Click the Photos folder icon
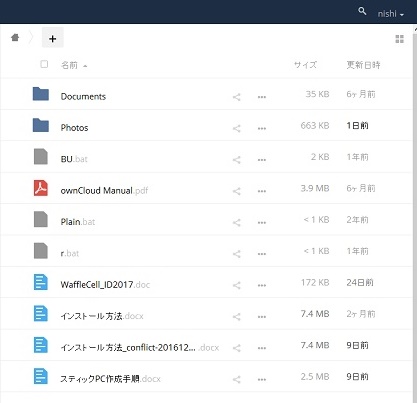Image resolution: width=417 pixels, height=403 pixels. pyautogui.click(x=41, y=125)
